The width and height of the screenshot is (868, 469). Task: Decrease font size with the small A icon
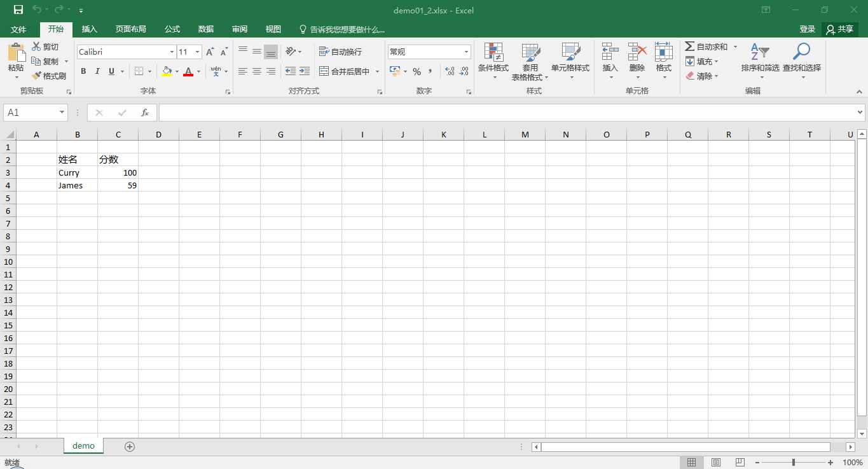[224, 52]
